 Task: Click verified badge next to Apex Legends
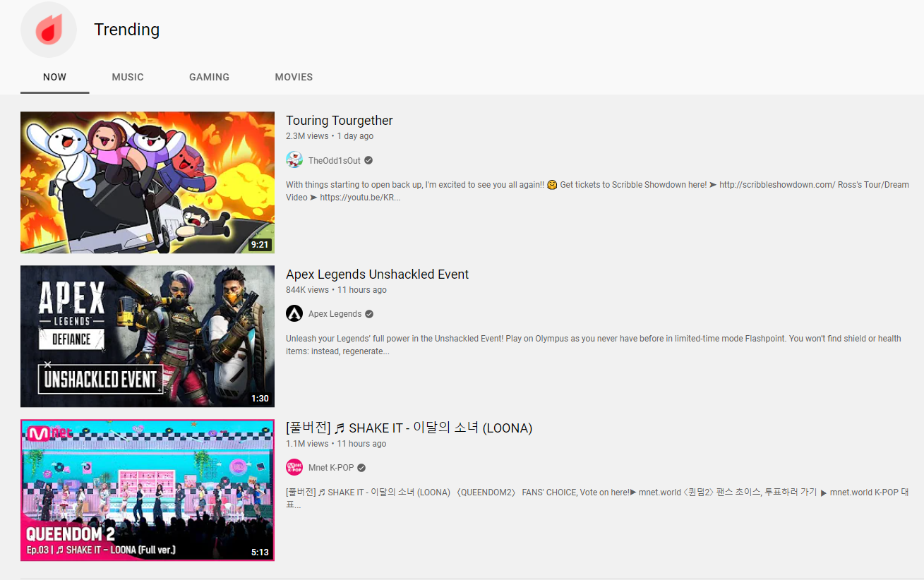pos(369,314)
